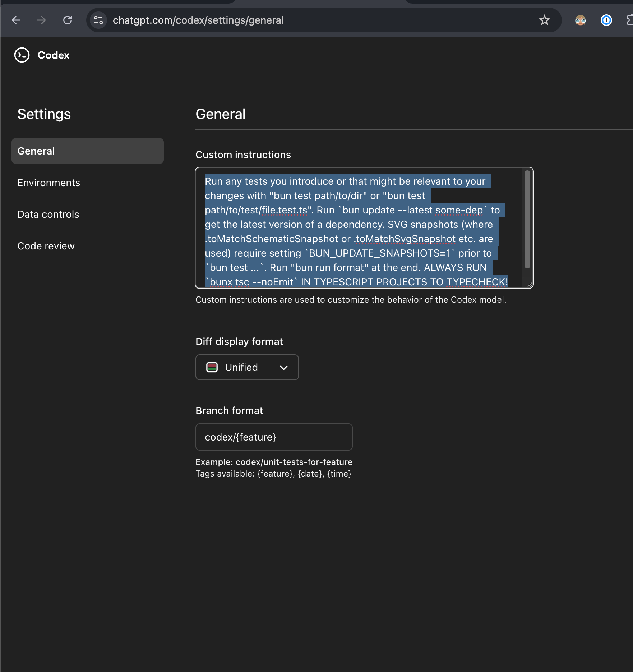The width and height of the screenshot is (633, 672).
Task: Click the Unified diff format icon
Action: (212, 367)
